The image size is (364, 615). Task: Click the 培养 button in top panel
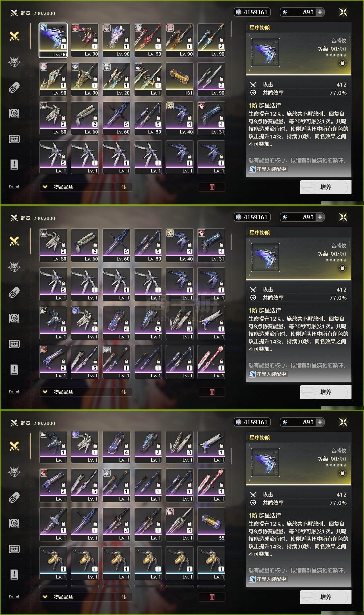[326, 187]
